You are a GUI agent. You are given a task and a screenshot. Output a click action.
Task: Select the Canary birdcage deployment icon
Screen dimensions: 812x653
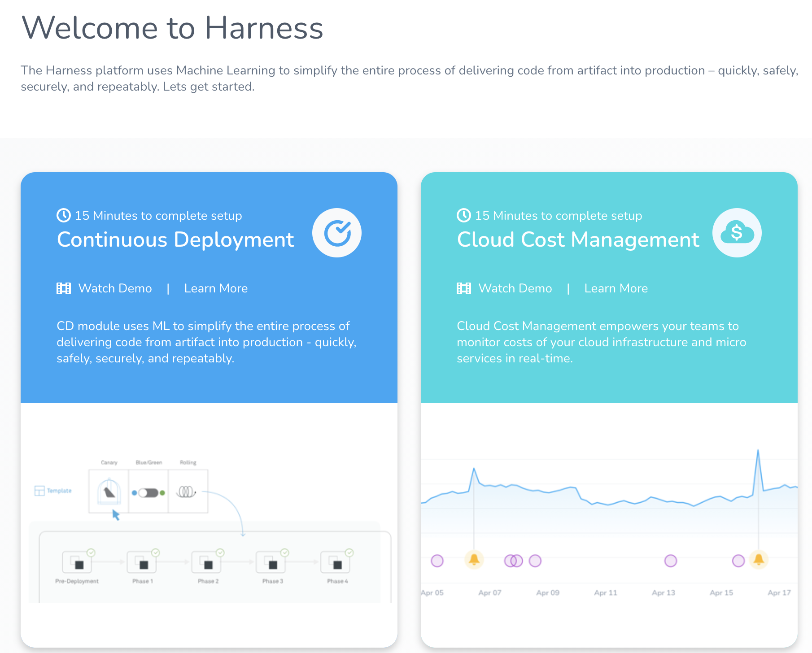(x=109, y=492)
